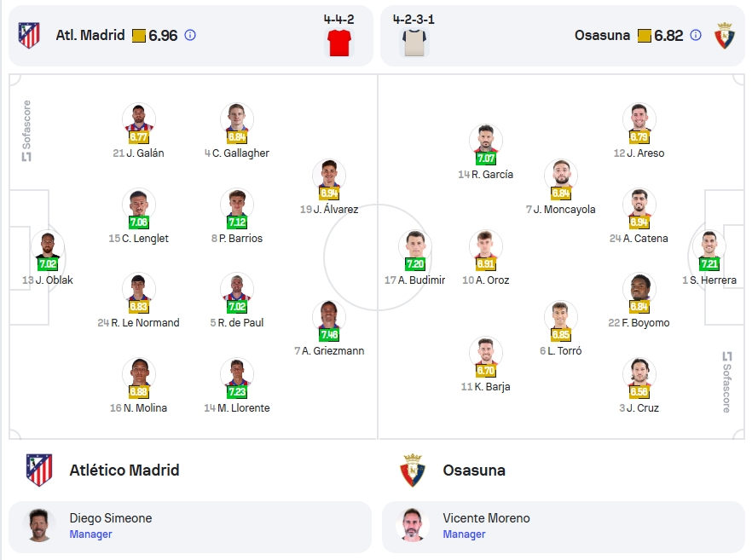Open the Diego Simeone manager card
The height and width of the screenshot is (560, 752).
[x=190, y=527]
